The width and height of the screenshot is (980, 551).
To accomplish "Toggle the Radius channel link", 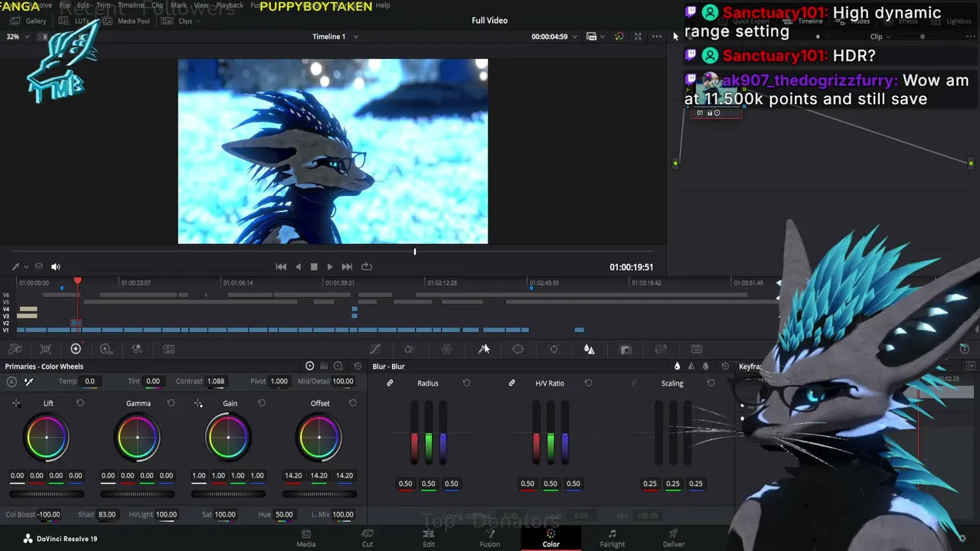I will (x=390, y=383).
